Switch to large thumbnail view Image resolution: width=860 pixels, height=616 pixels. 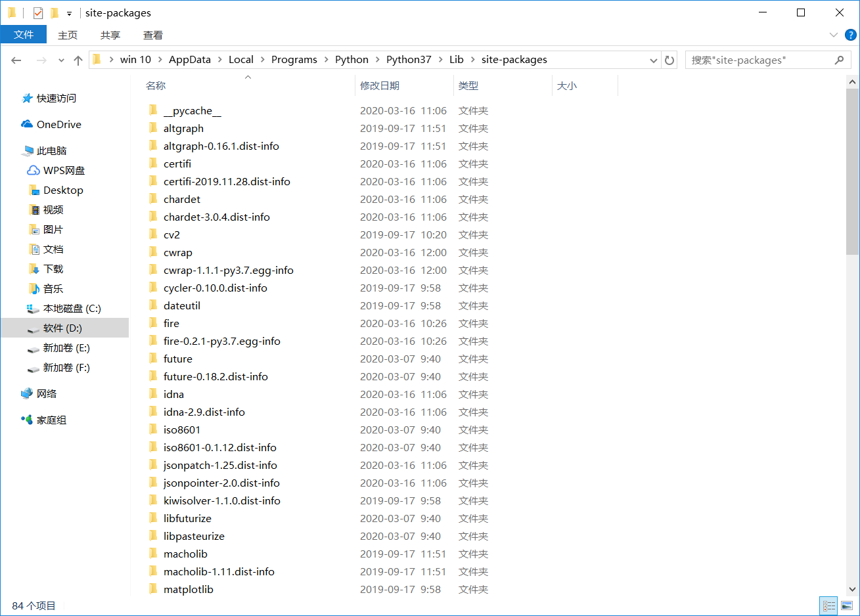847,605
